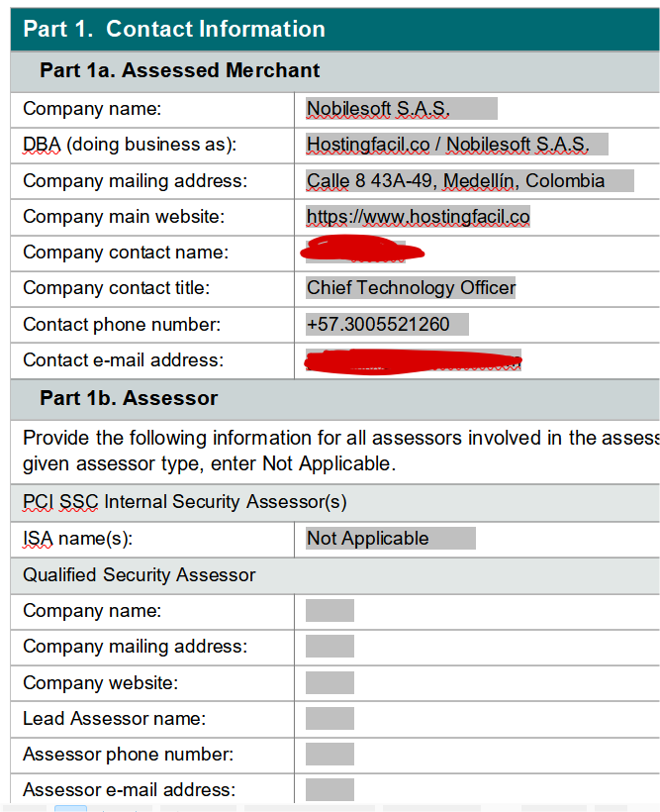Click the redacted contact e-mail address field
The height and width of the screenshot is (812, 660).
pyautogui.click(x=414, y=361)
